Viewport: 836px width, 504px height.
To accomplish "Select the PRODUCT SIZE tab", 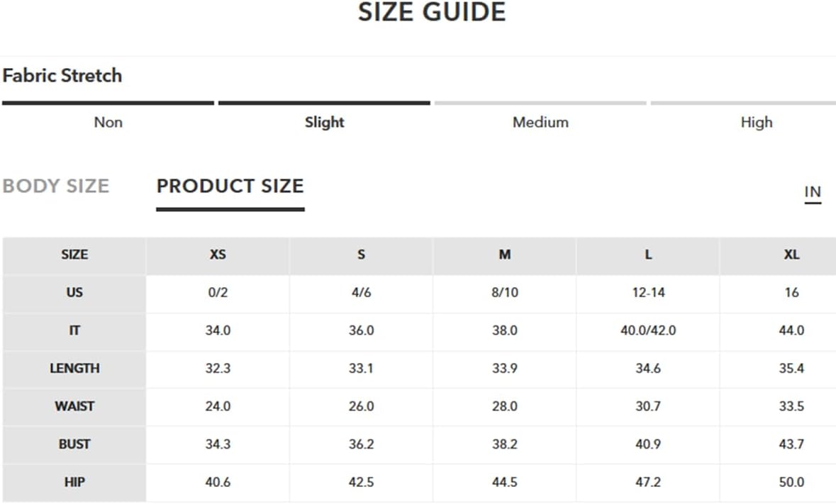I will (x=230, y=186).
